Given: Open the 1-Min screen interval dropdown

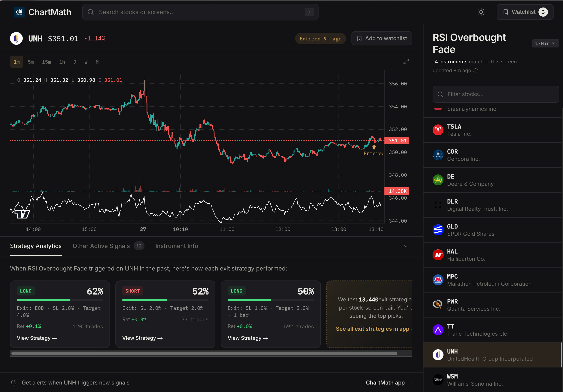Looking at the screenshot, I should (545, 43).
